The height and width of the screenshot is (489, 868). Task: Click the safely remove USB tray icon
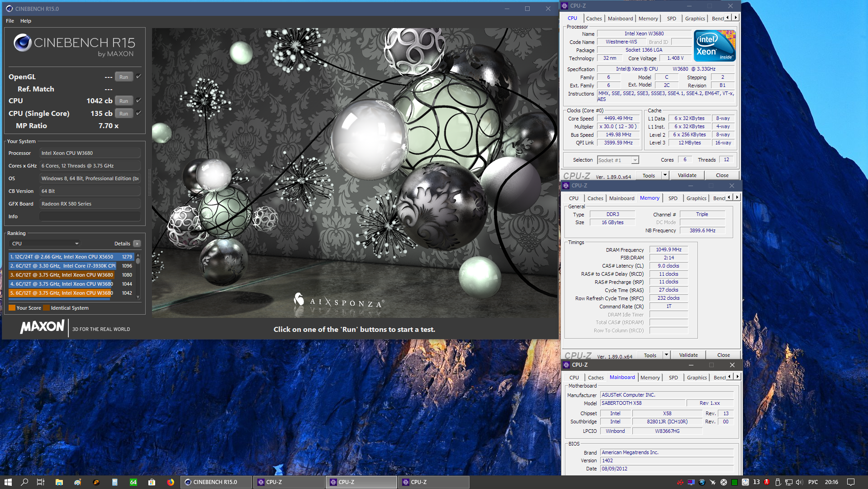point(778,482)
